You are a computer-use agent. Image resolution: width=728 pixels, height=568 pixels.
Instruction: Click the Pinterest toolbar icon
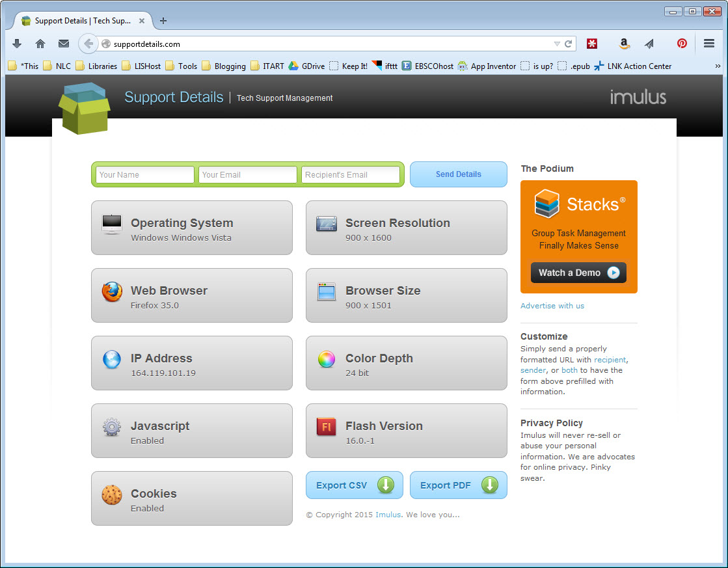[682, 44]
